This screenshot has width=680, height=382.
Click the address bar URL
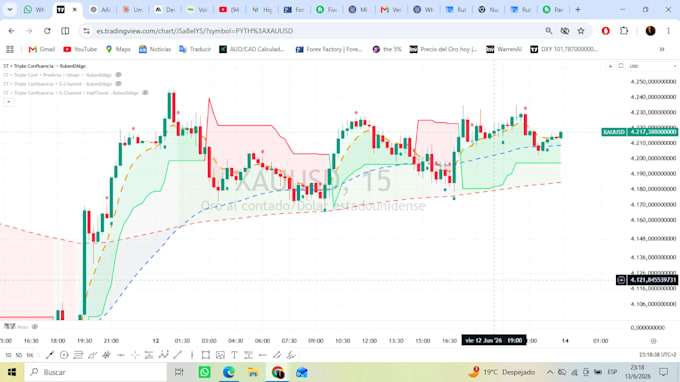[194, 31]
